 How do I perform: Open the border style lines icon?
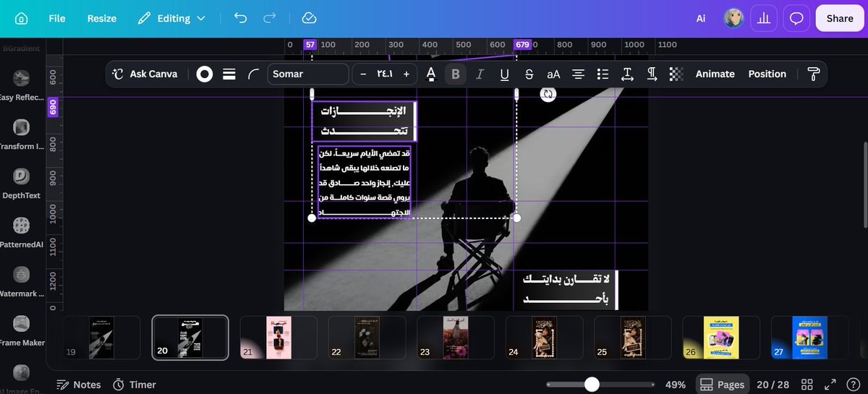pyautogui.click(x=229, y=74)
